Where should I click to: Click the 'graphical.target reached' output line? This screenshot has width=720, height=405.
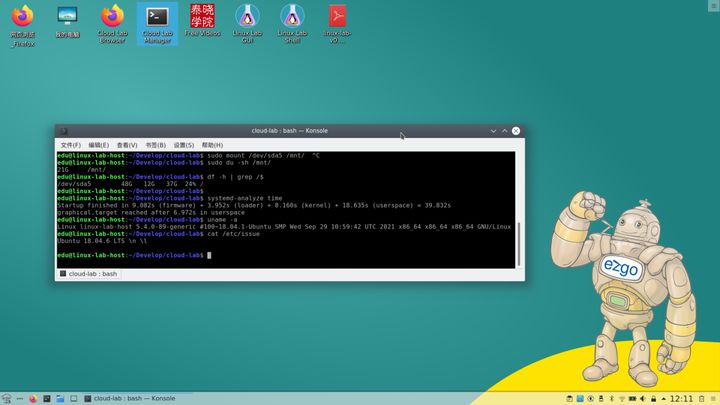(x=151, y=213)
